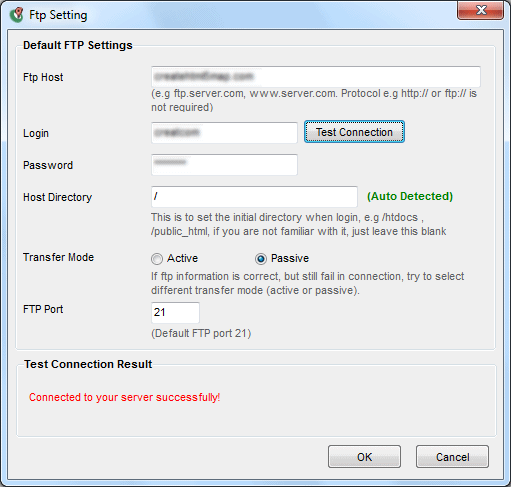Focus the Host Directory text field
511x487 pixels.
(254, 197)
